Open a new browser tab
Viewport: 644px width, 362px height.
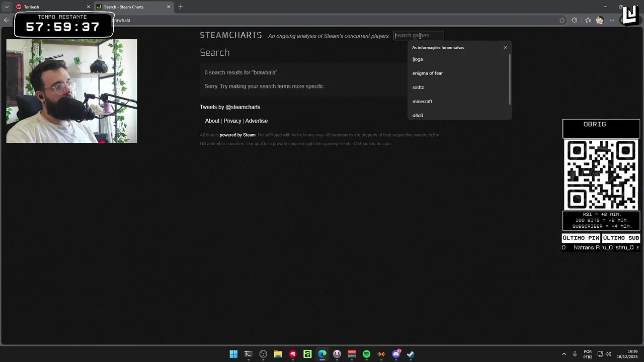point(181,7)
